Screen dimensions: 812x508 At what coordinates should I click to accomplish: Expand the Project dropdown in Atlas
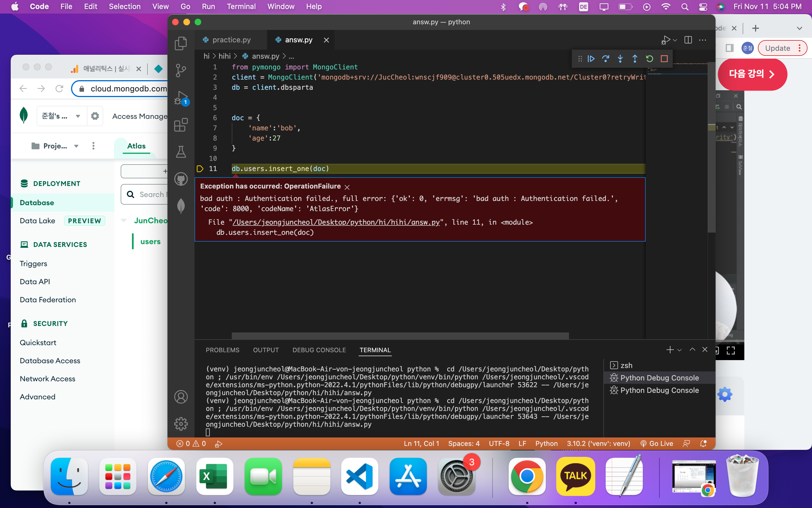coord(55,146)
